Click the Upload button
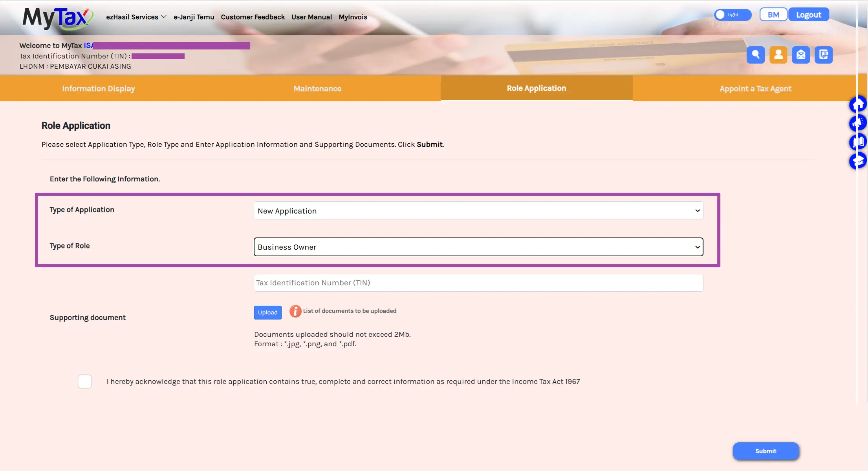Viewport: 868px width, 471px height. click(268, 312)
